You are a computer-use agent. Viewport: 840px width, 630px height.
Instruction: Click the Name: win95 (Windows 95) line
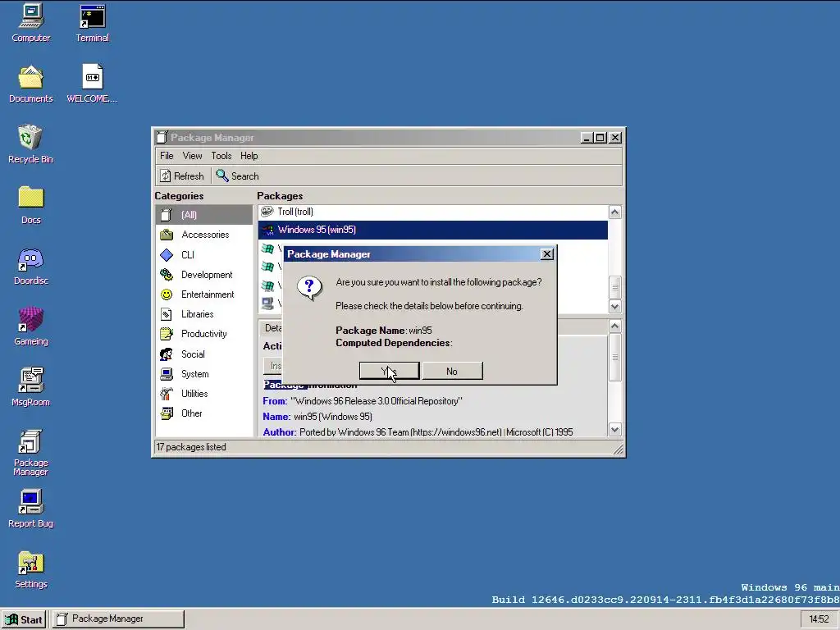click(317, 416)
